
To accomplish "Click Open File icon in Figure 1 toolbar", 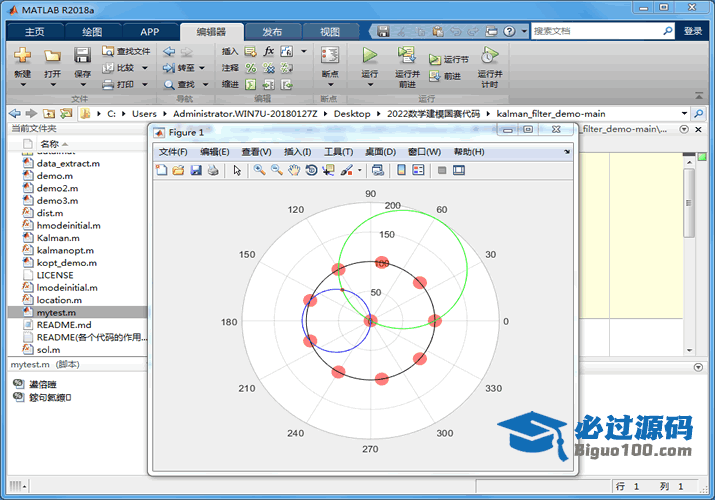I will tap(178, 170).
